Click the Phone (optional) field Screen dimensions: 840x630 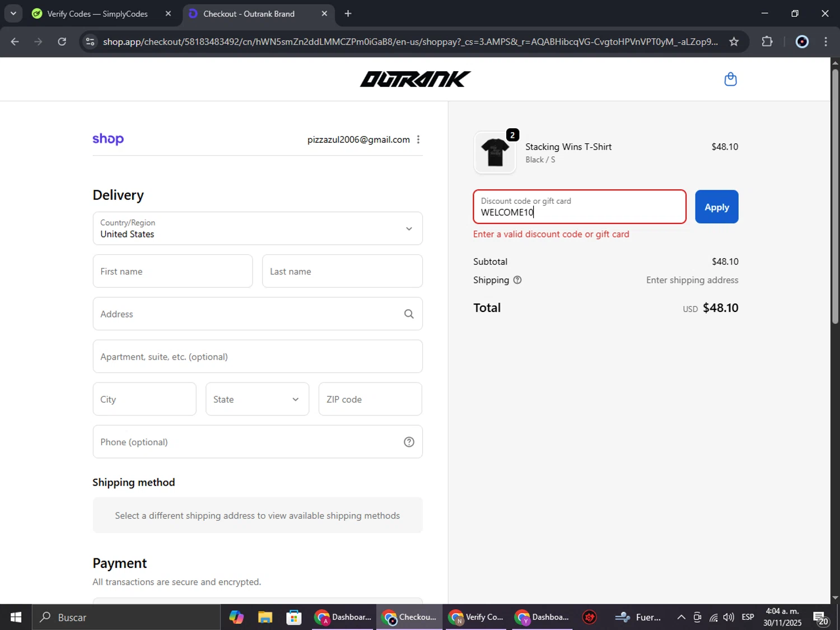(258, 442)
